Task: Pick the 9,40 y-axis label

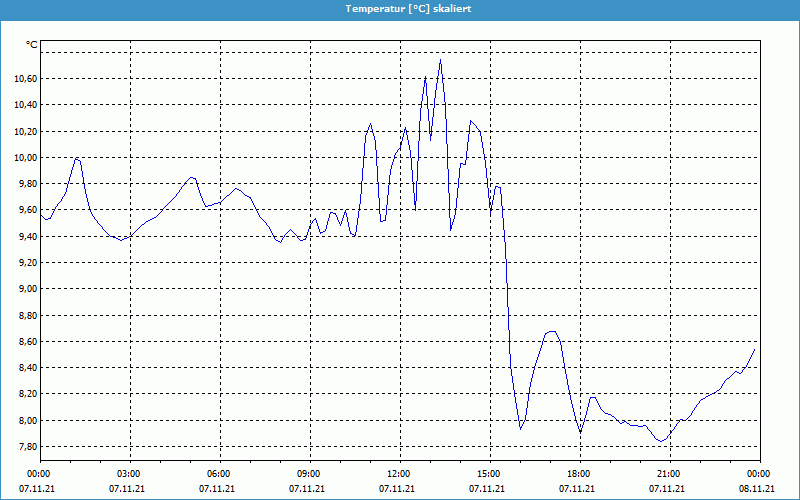Action: point(28,236)
